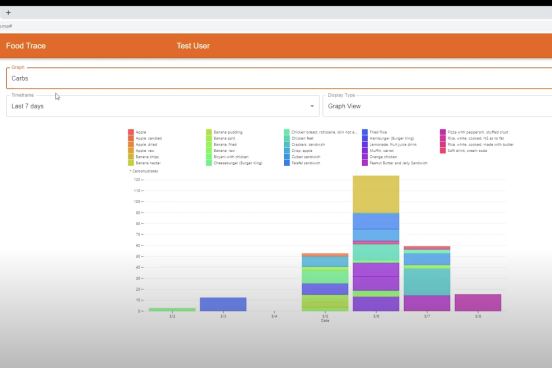Click the Muffin, carrot legend label

382,151
